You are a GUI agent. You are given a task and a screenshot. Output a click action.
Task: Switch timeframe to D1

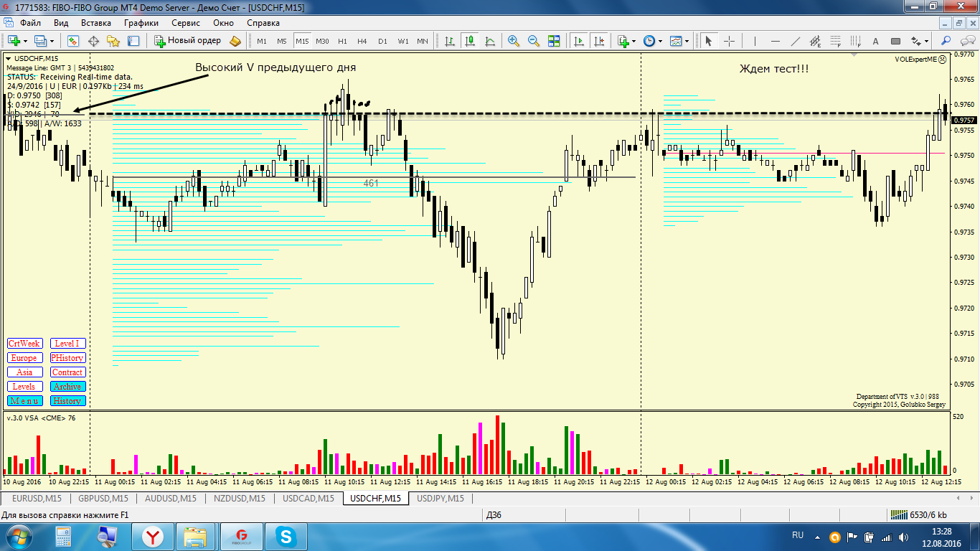coord(382,41)
